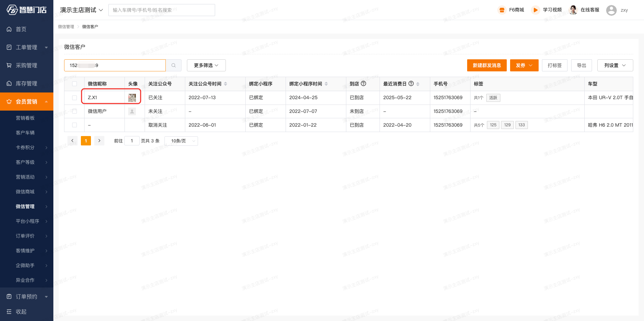The height and width of the screenshot is (321, 644).
Task: Open 客情维护 menu item
Action: (x=25, y=251)
